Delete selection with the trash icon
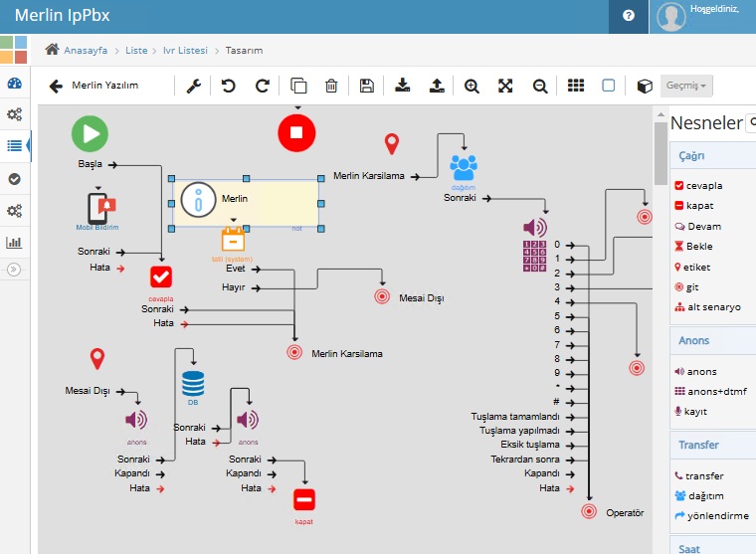 332,86
